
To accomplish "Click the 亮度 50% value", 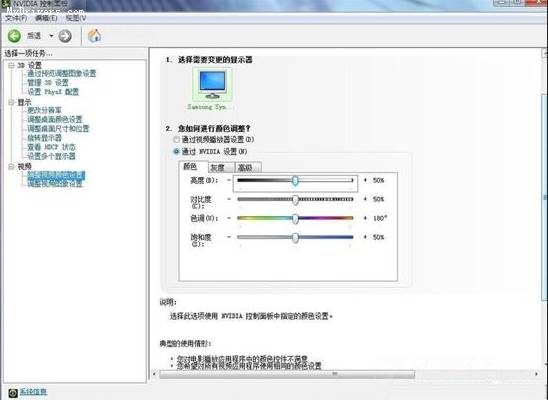I will (x=378, y=180).
